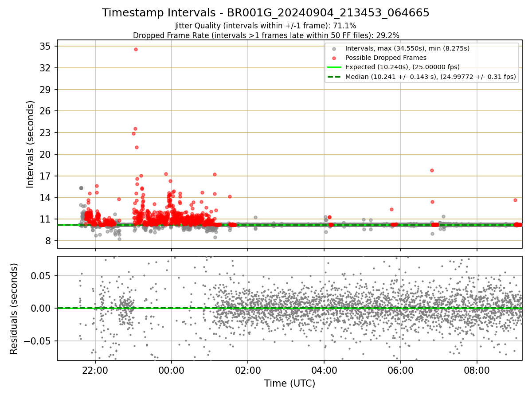Click the residuals tick label '0.00'
Image resolution: width=532 pixels, height=399 pixels.
point(41,308)
